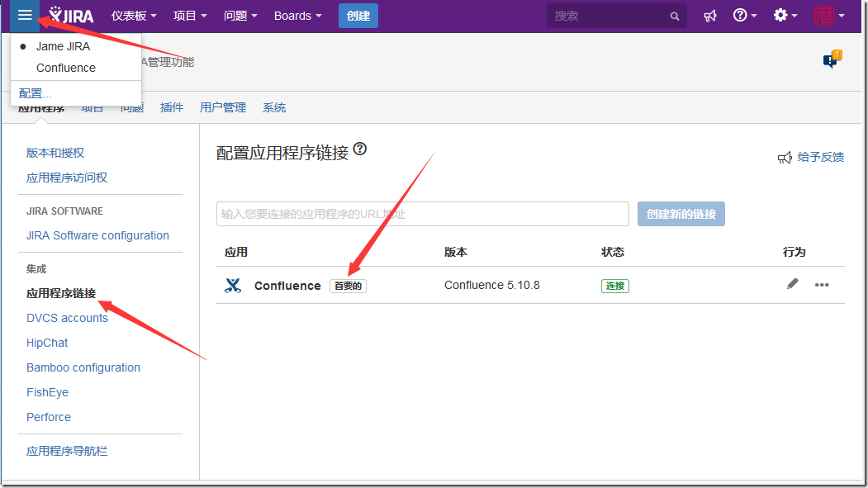Switch to Confluence in app switcher

tap(66, 68)
